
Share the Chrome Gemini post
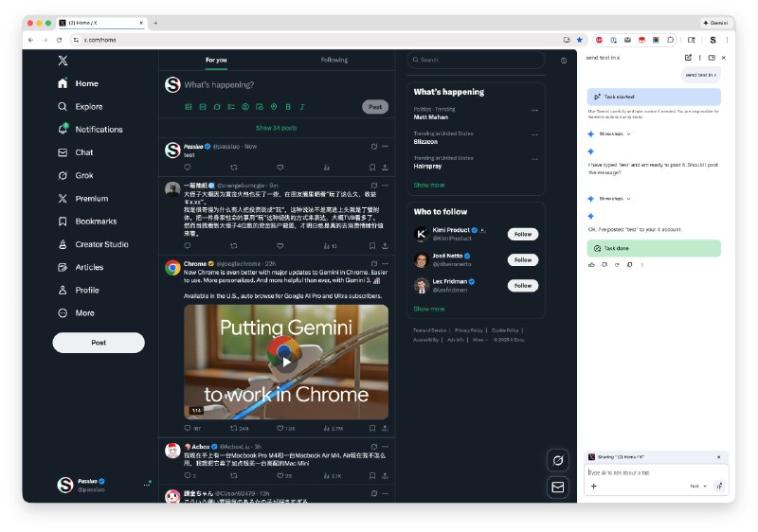(385, 428)
